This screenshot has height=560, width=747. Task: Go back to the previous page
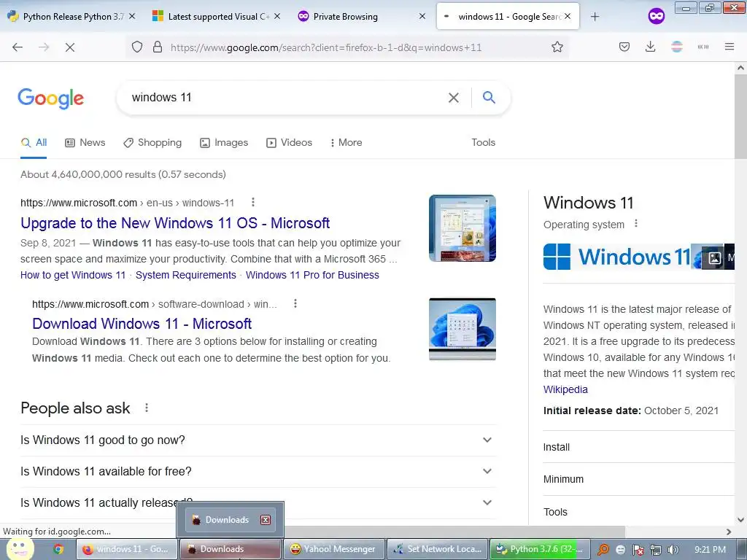coord(18,47)
